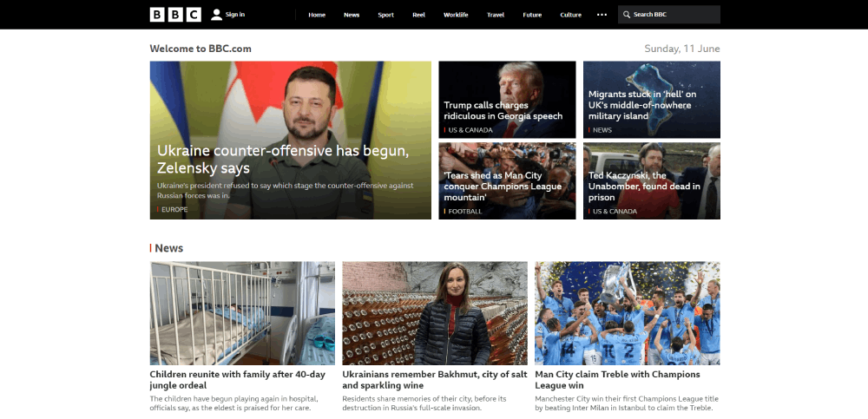Go to the Culture section
Screen dimensions: 868x419
(x=571, y=15)
